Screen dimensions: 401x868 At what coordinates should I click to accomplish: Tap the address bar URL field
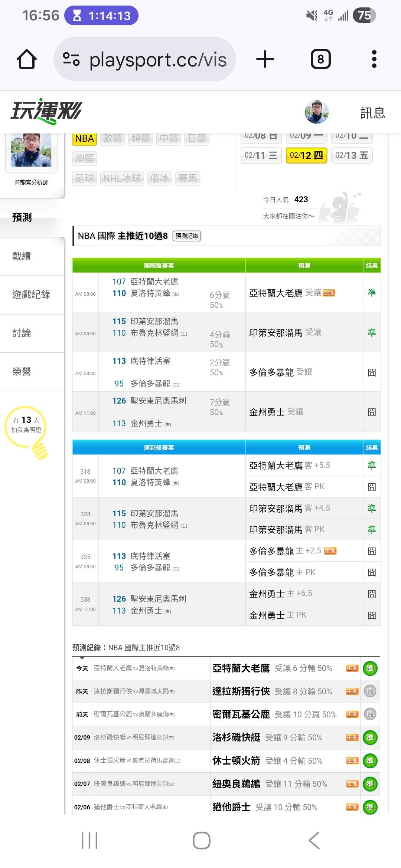(x=158, y=59)
